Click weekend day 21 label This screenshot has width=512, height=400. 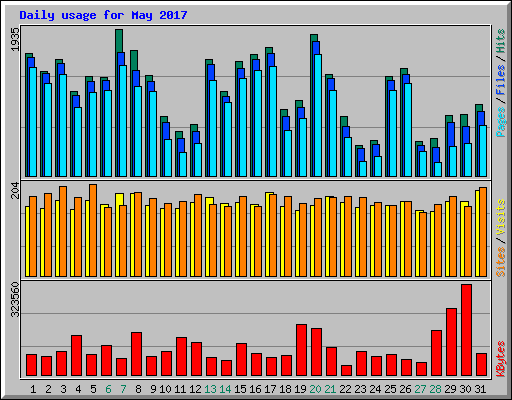click(x=330, y=389)
